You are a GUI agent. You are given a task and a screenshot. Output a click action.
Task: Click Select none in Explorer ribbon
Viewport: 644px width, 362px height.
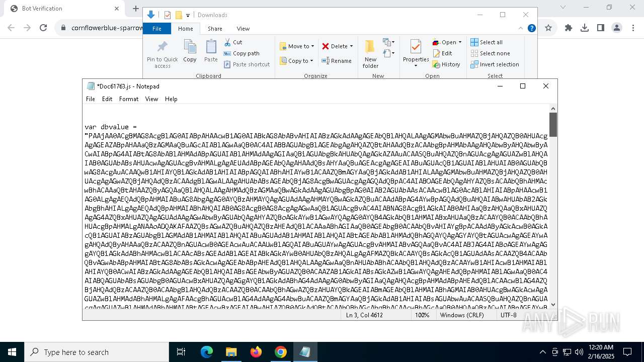tap(490, 53)
